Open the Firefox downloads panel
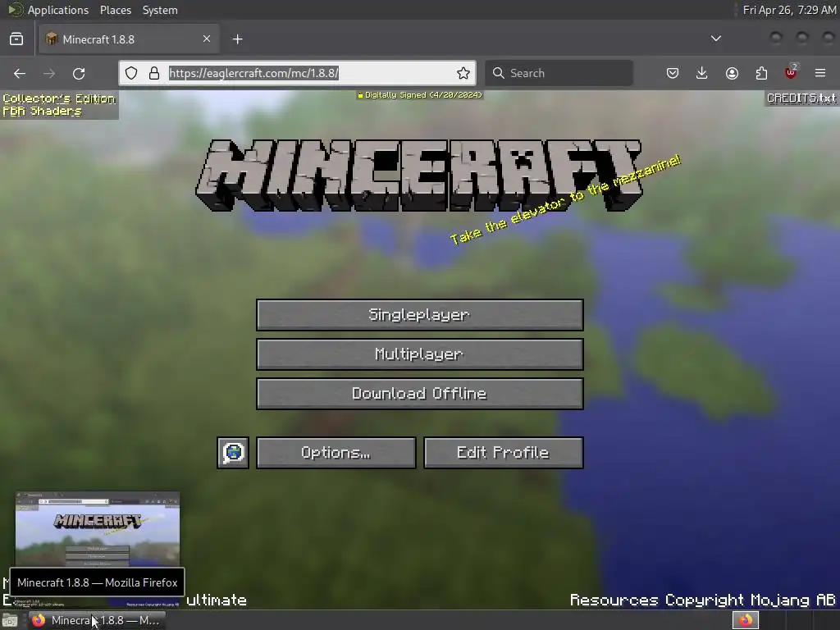Image resolution: width=840 pixels, height=630 pixels. (x=702, y=73)
